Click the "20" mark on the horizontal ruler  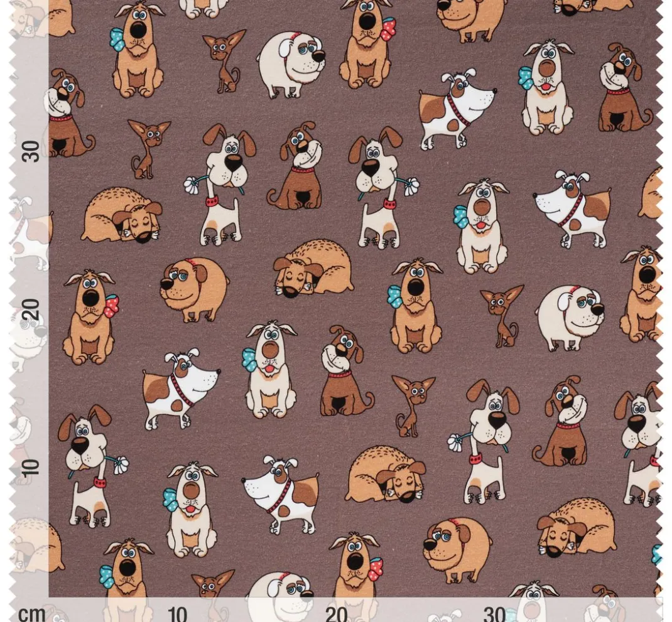pos(337,614)
